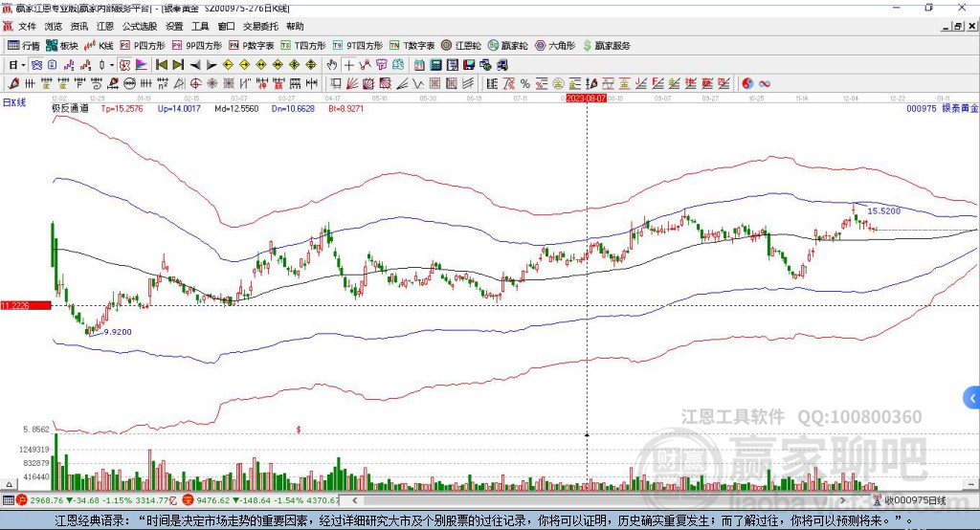Click the Shenzhen index 9476.62 status entry
The height and width of the screenshot is (530, 980).
262,500
